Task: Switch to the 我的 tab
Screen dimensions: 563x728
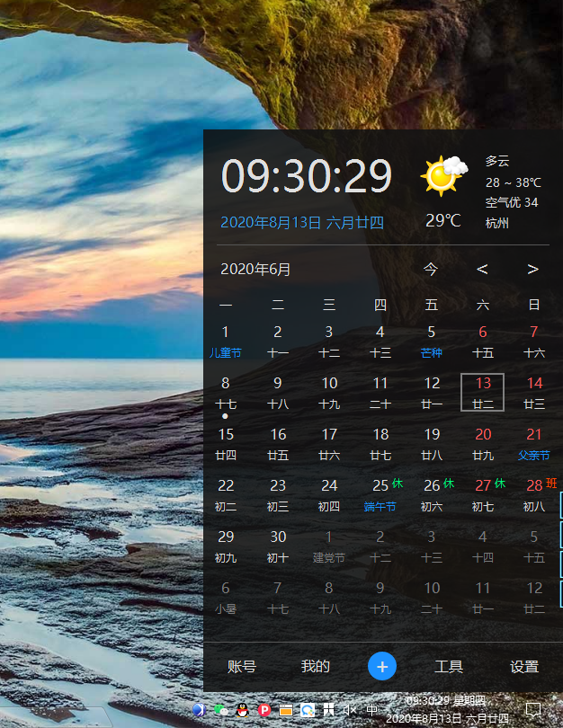Action: pos(316,666)
